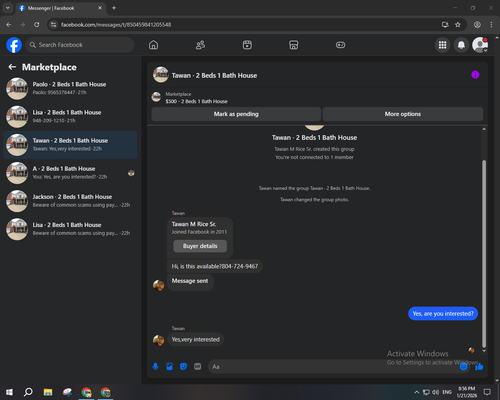Open the Marketplace storefront icon
This screenshot has height=400, width=500.
click(294, 45)
